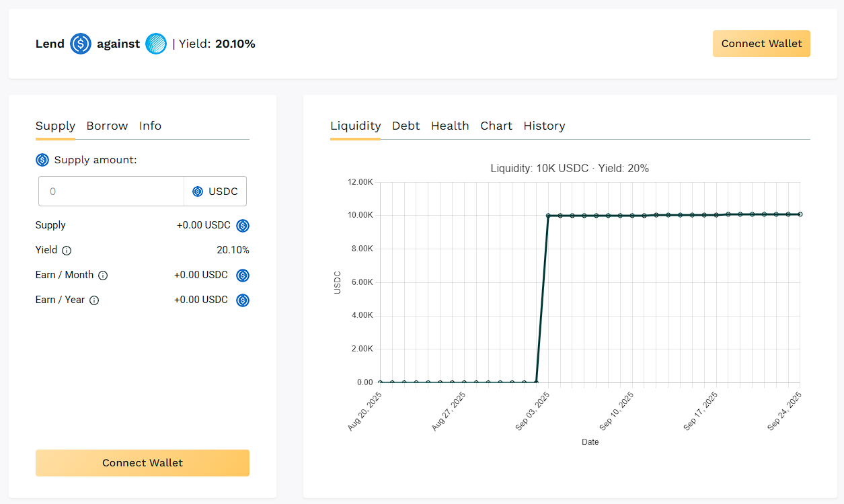This screenshot has width=844, height=504.
Task: View the History tab
Action: (x=544, y=126)
